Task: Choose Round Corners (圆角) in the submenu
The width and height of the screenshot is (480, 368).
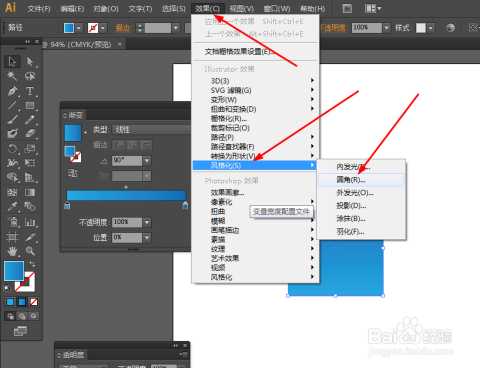Action: pos(361,180)
